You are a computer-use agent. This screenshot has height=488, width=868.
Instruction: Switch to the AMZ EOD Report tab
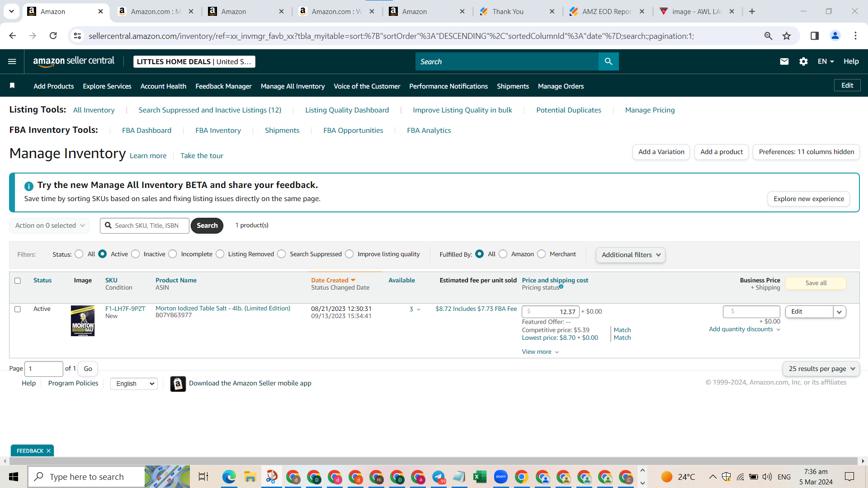click(x=606, y=12)
